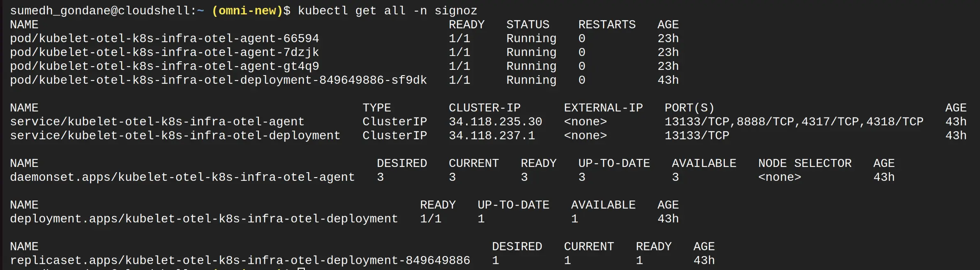Click 'Running' status of agent-66594 pod
Viewport: 980px width, 270px height.
[x=531, y=39]
